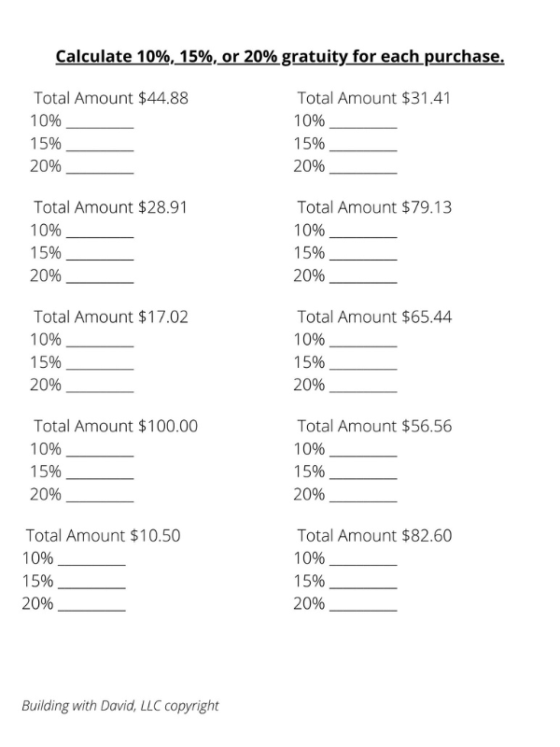Click the 20% blank under Total Amount $56.56
560x747 pixels.
point(363,497)
